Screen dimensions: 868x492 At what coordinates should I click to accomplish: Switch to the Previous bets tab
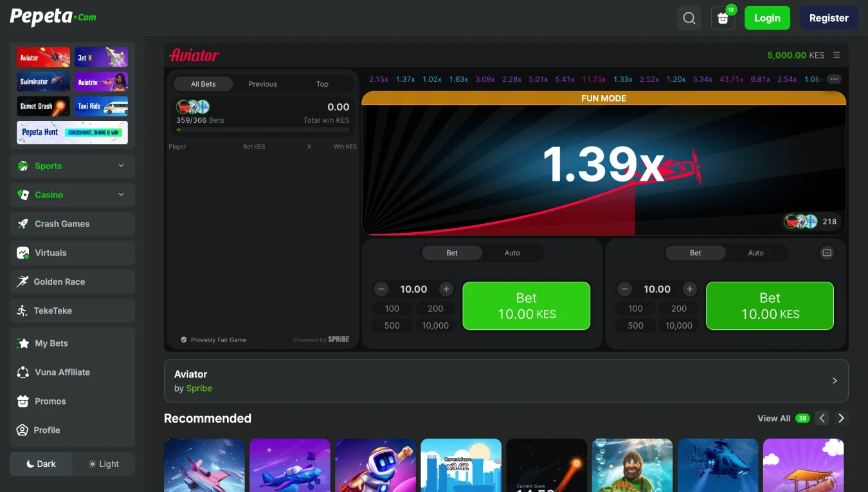click(262, 84)
